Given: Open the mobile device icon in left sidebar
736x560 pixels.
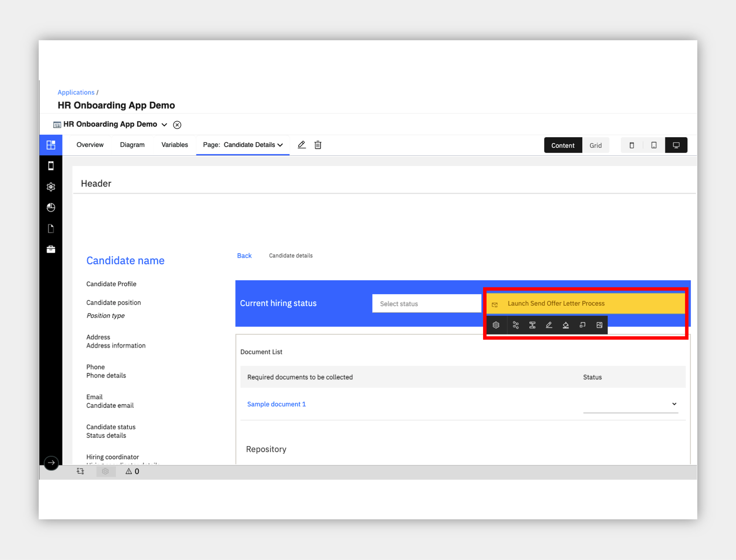Looking at the screenshot, I should [51, 166].
